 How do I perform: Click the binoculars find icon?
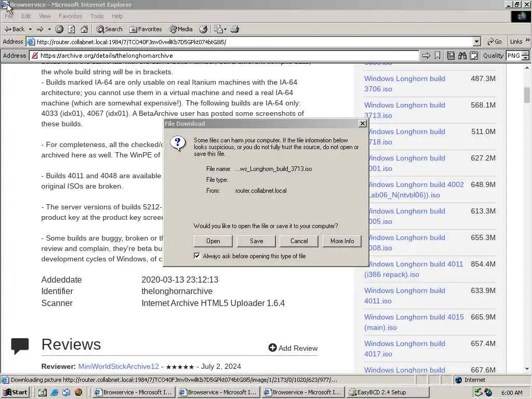coord(462,56)
